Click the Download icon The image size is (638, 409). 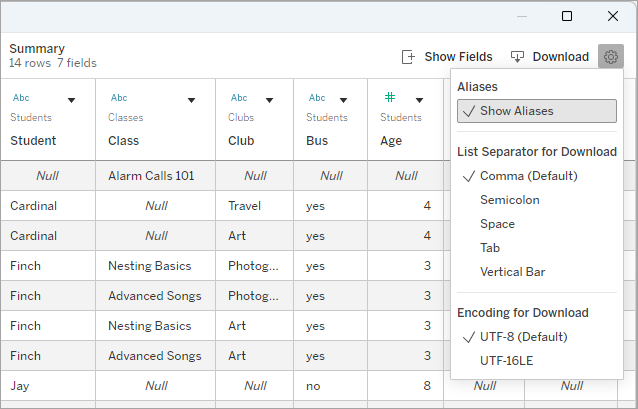[517, 57]
